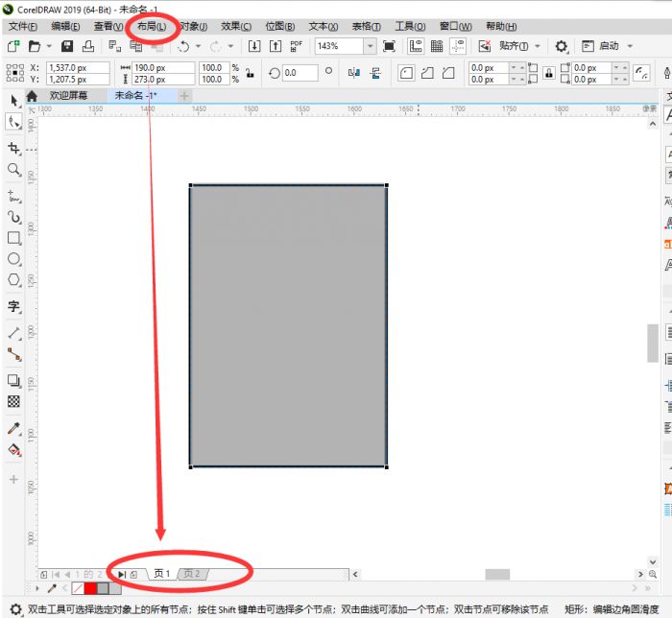Open the zoom level 143% dropdown
The image size is (672, 618).
[x=370, y=46]
